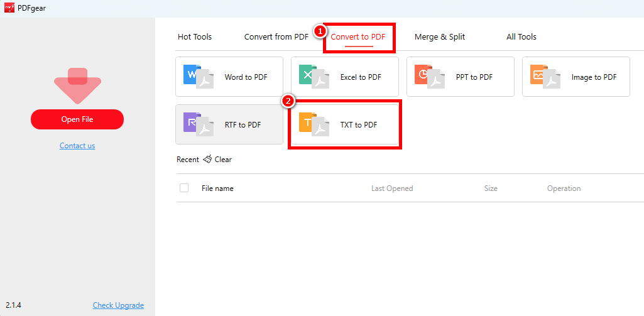This screenshot has height=316, width=644.
Task: Sort by File name column header
Action: point(217,188)
